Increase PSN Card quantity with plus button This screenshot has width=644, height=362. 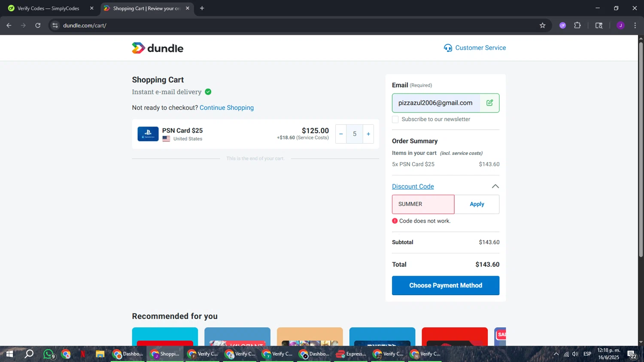(x=368, y=134)
